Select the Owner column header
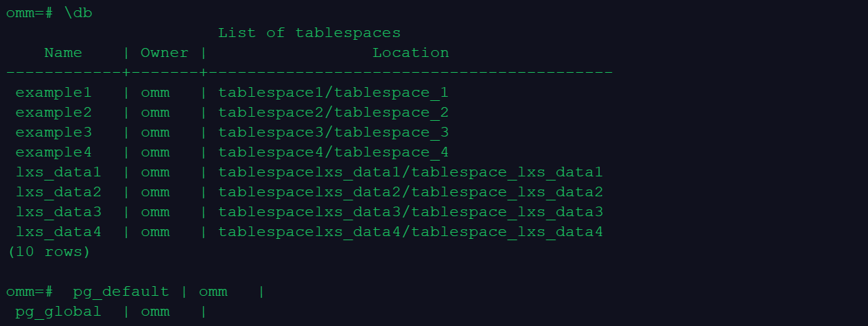The width and height of the screenshot is (868, 326). [164, 53]
